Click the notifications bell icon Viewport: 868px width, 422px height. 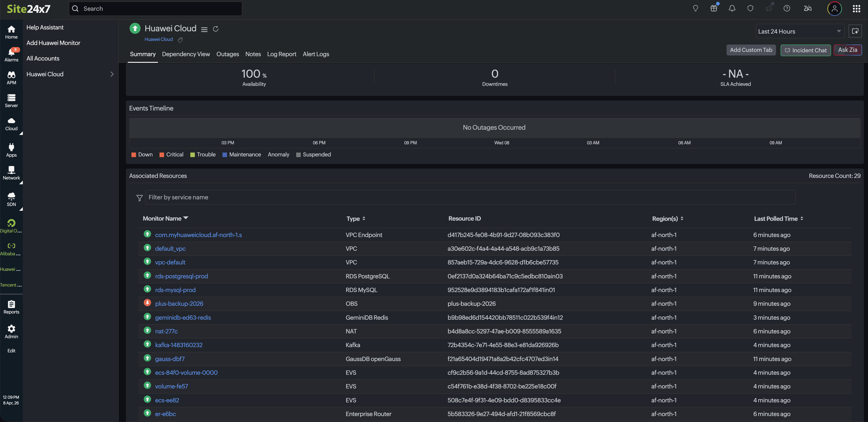click(x=732, y=8)
